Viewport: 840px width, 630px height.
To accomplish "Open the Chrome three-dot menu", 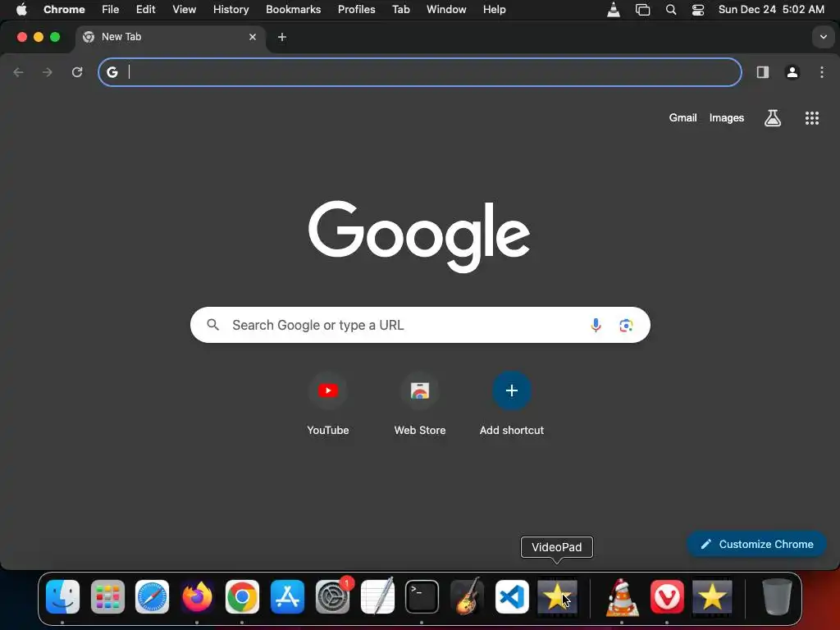I will coord(822,72).
